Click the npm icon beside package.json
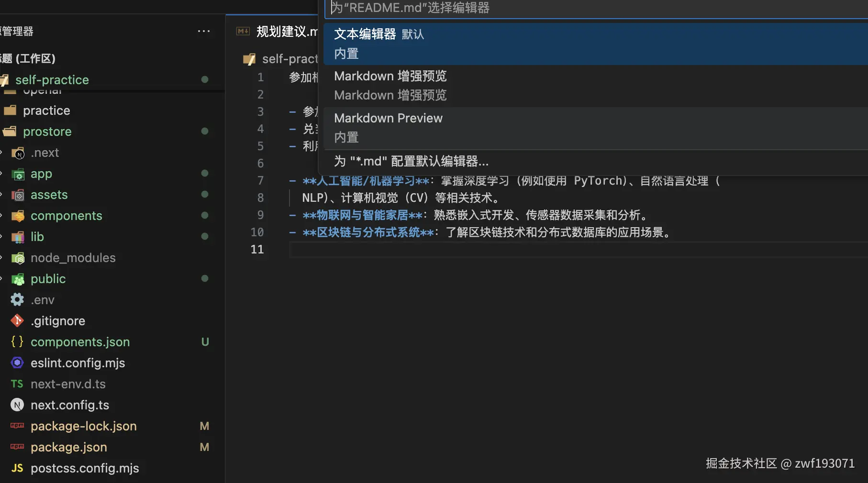 17,447
